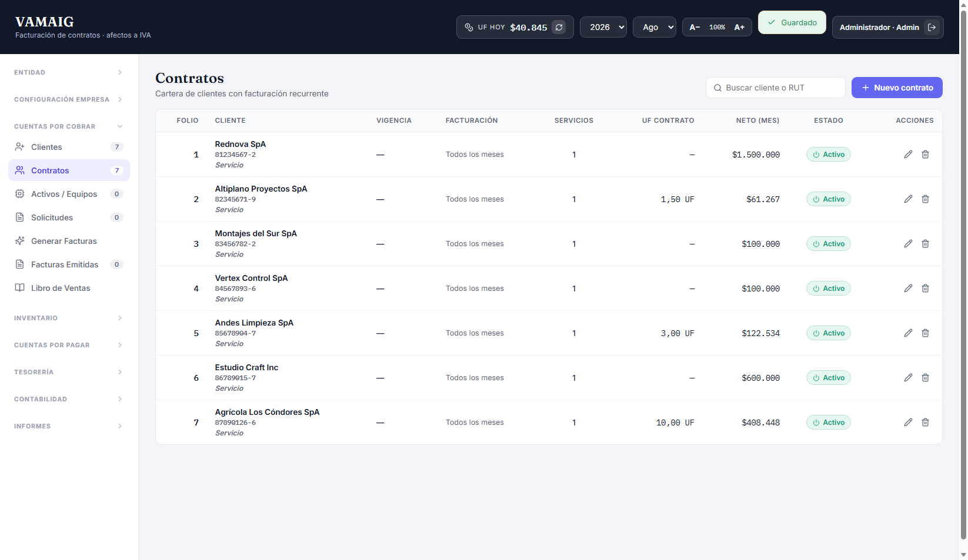Viewport: 968px width, 560px height.
Task: Collapse the Cuentas por Cobrar section
Action: click(x=69, y=126)
